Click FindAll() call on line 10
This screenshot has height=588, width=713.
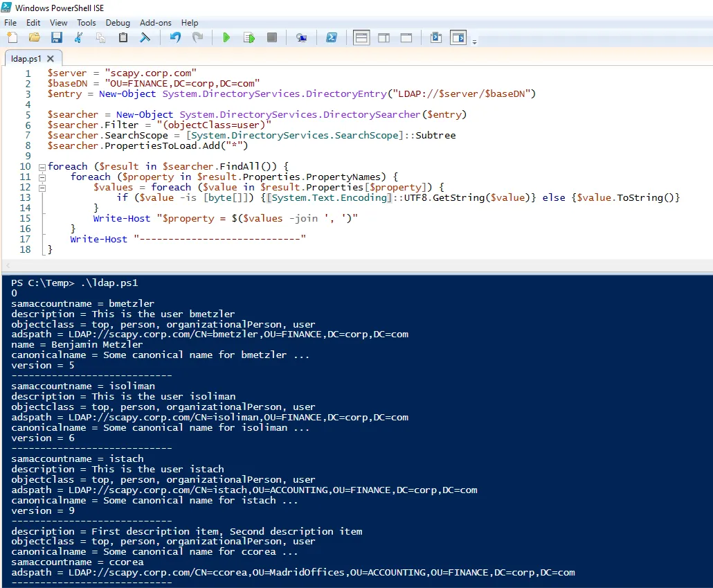(x=248, y=167)
